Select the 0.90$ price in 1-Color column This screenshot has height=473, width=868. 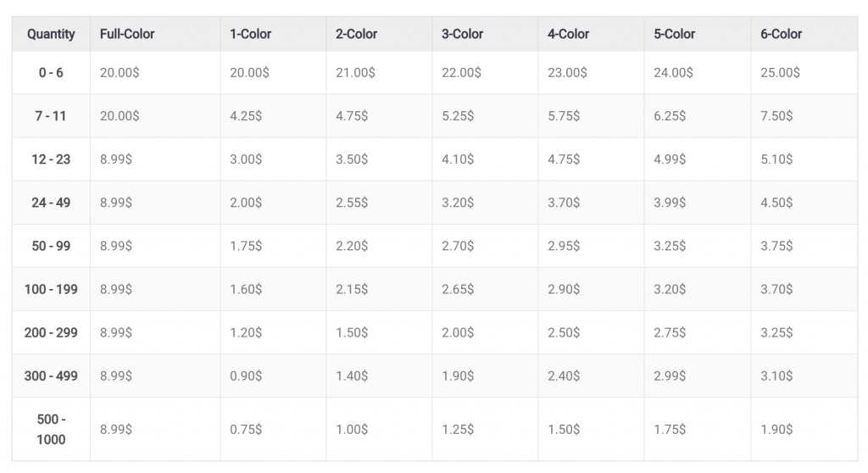pos(246,376)
